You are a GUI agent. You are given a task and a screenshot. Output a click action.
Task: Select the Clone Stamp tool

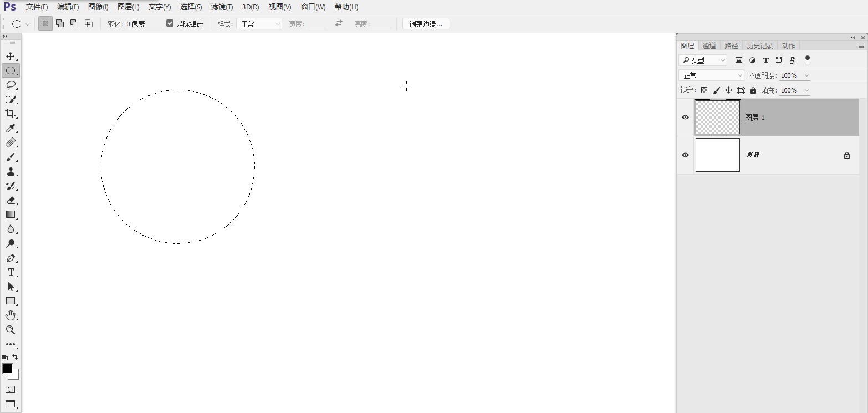11,172
